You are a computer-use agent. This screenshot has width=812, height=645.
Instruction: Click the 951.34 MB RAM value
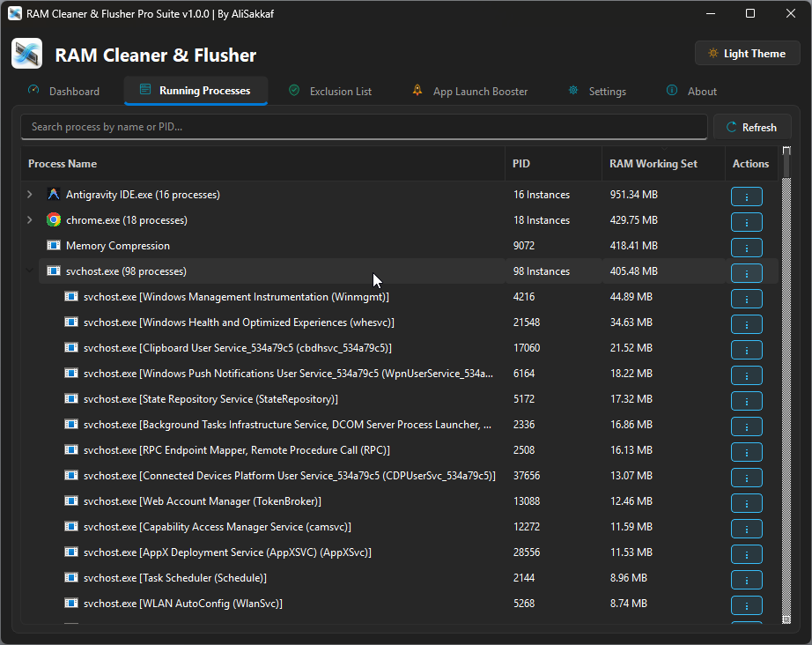[633, 195]
